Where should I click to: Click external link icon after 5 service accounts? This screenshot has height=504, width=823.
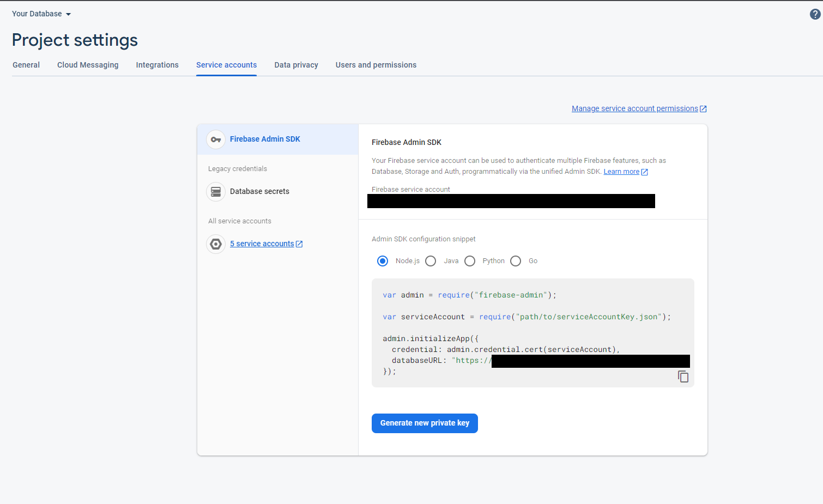point(299,244)
